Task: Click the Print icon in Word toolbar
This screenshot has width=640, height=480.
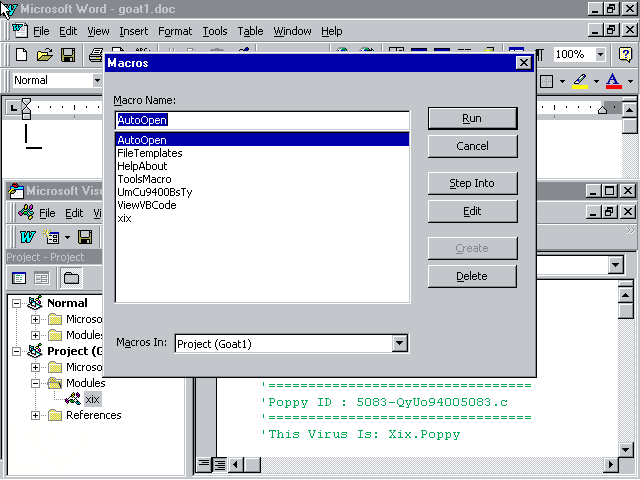Action: click(x=96, y=54)
